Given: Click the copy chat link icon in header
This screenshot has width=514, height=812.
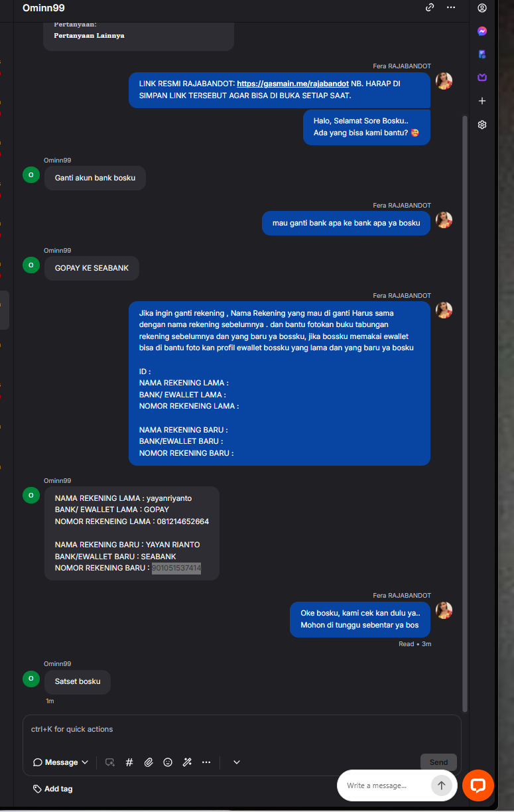Looking at the screenshot, I should (430, 7).
